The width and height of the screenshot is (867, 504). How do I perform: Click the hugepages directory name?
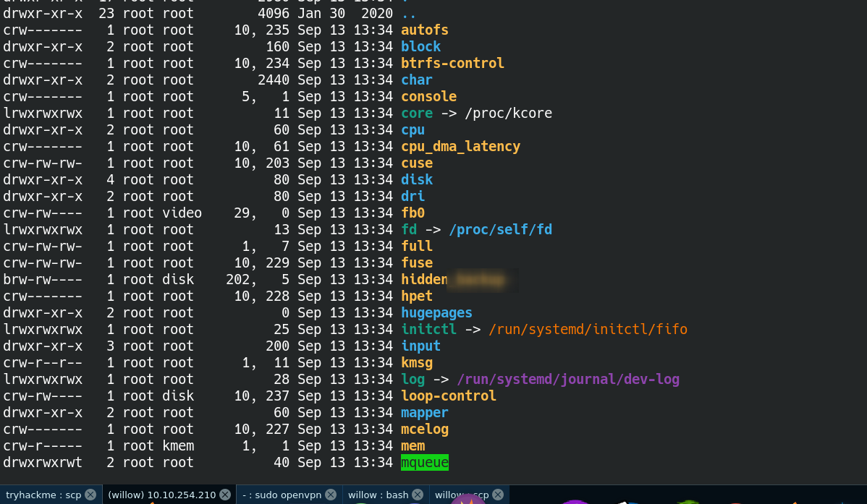click(436, 313)
